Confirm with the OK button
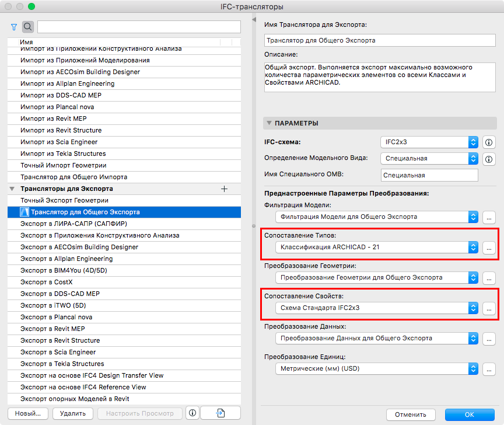504x425 pixels. tap(470, 414)
